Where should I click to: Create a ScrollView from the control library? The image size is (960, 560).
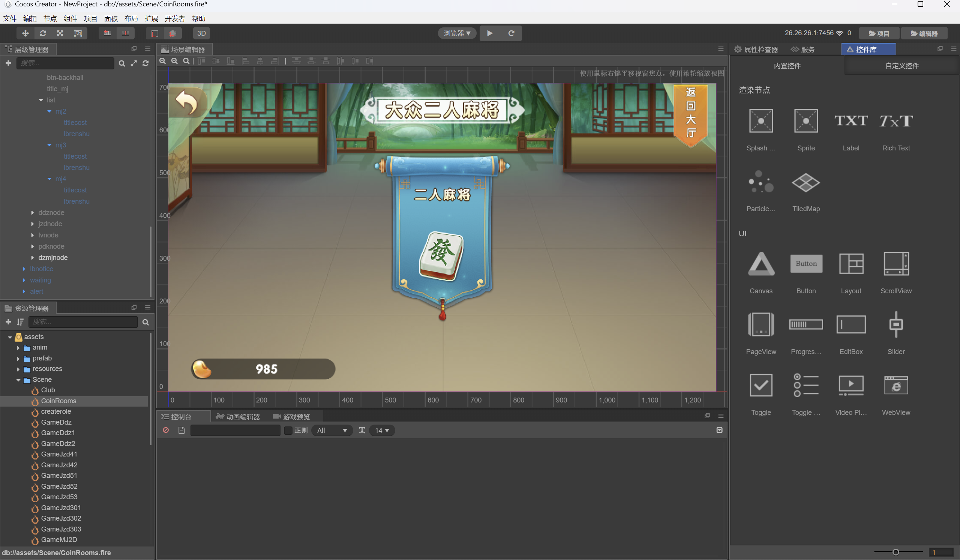point(896,264)
